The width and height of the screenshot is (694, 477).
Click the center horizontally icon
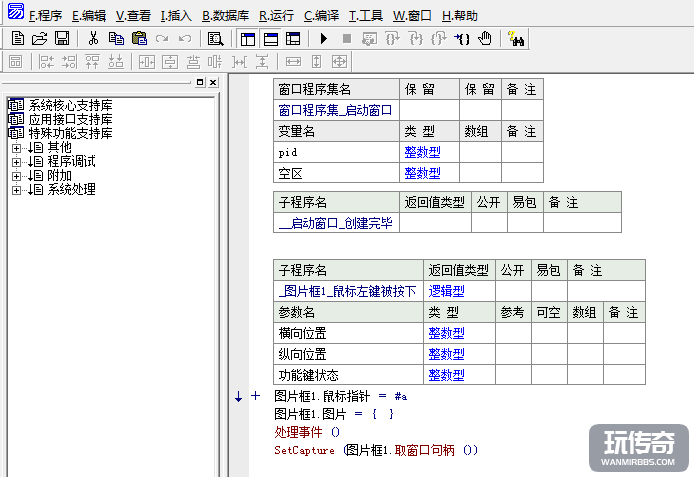[147, 62]
